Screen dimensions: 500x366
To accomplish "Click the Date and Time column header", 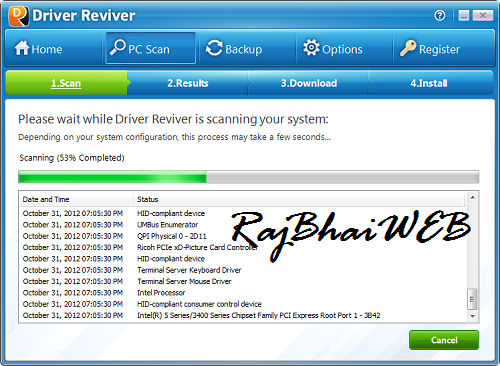I will click(x=76, y=199).
